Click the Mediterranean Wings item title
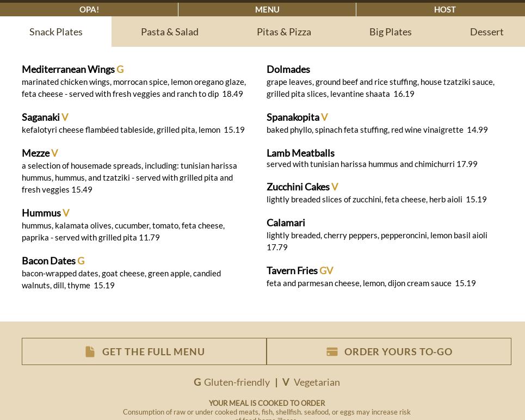This screenshot has height=420, width=525. (x=68, y=69)
